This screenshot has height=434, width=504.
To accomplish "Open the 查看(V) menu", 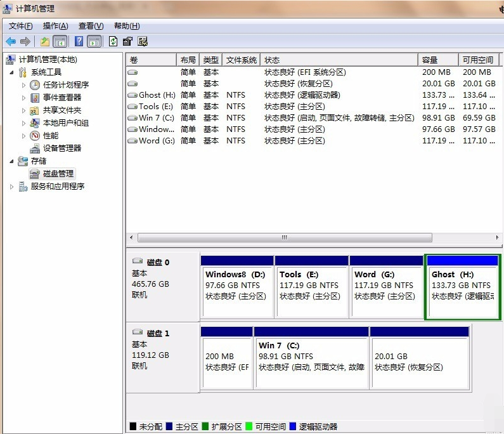I will [x=91, y=26].
